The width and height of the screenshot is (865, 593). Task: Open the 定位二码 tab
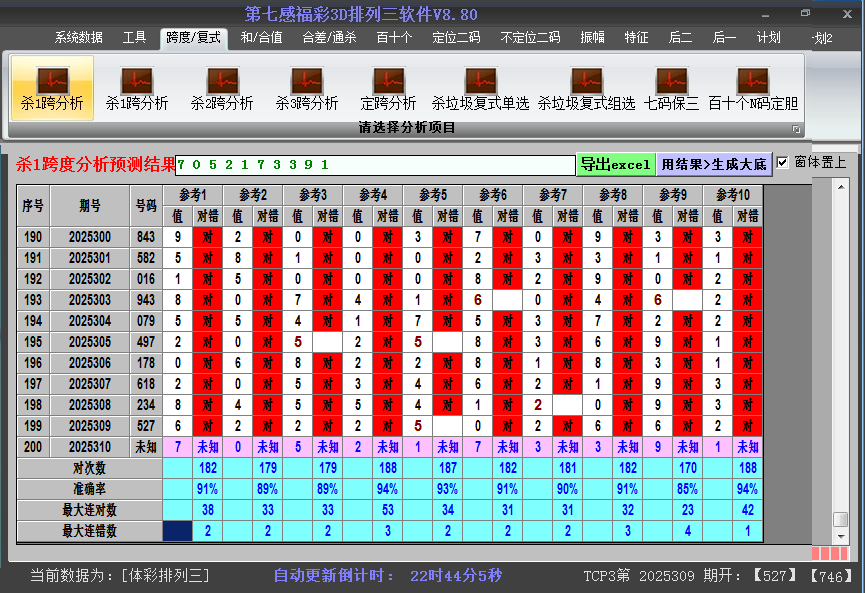(455, 38)
